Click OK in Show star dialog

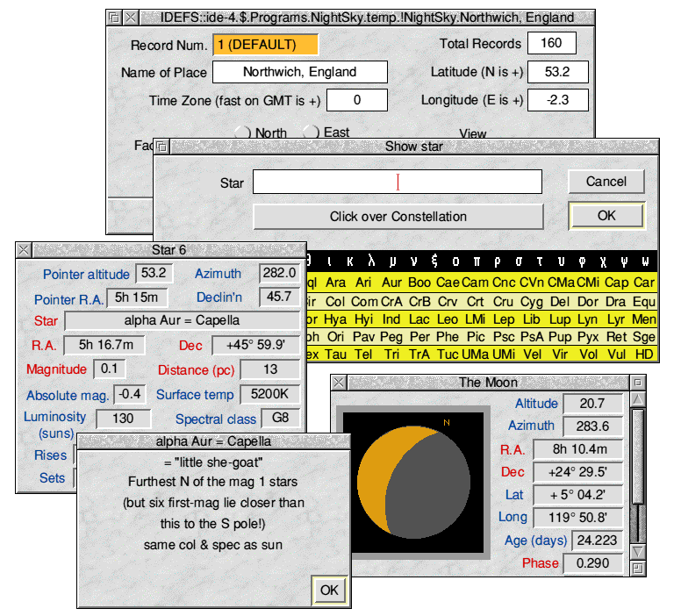(606, 216)
